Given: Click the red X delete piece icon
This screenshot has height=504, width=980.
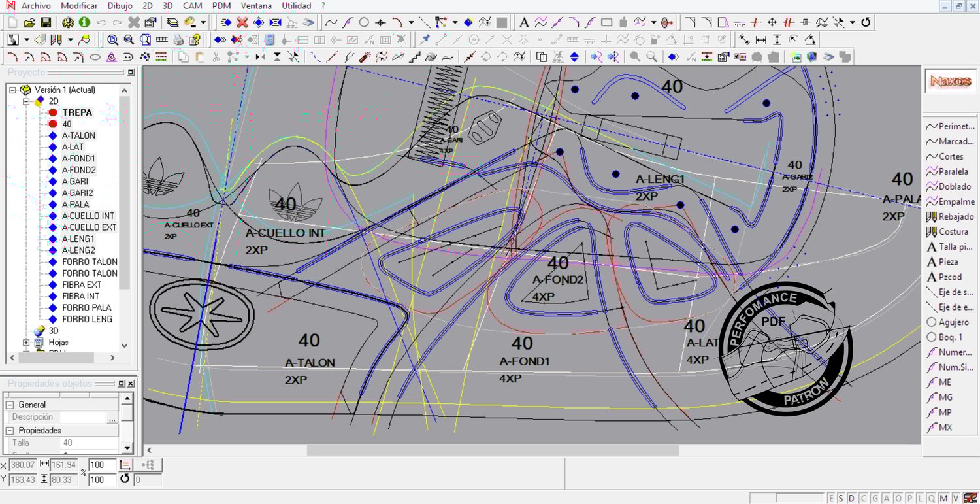Looking at the screenshot, I should [x=242, y=22].
